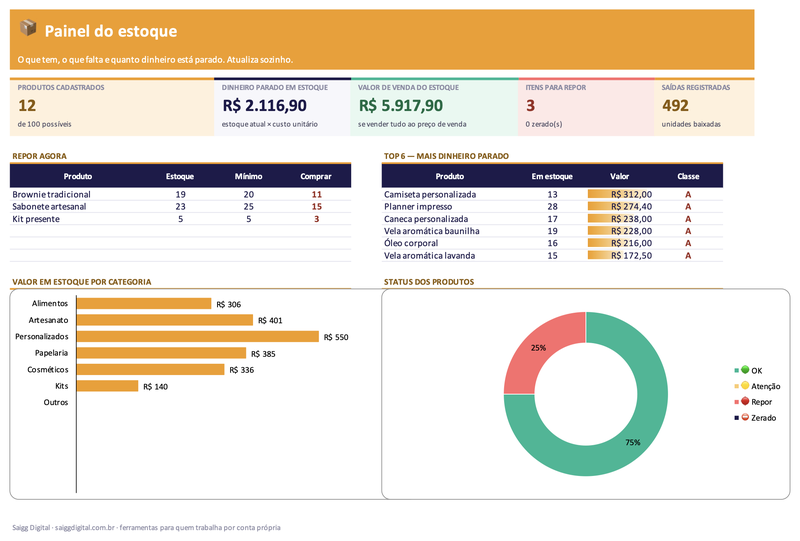Screen dimensions: 800x541
Task: Click the Dinheiro Parado em Estoque card
Action: [282, 107]
